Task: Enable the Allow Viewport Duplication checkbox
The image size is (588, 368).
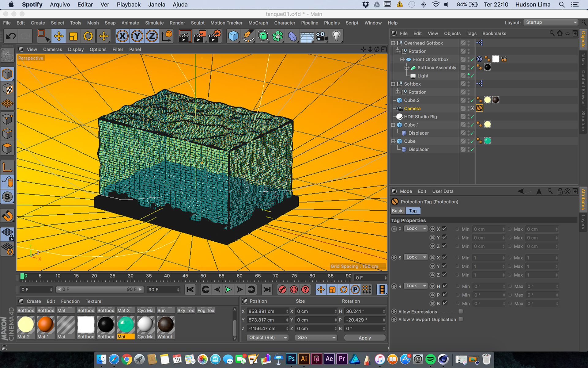Action: 461,319
